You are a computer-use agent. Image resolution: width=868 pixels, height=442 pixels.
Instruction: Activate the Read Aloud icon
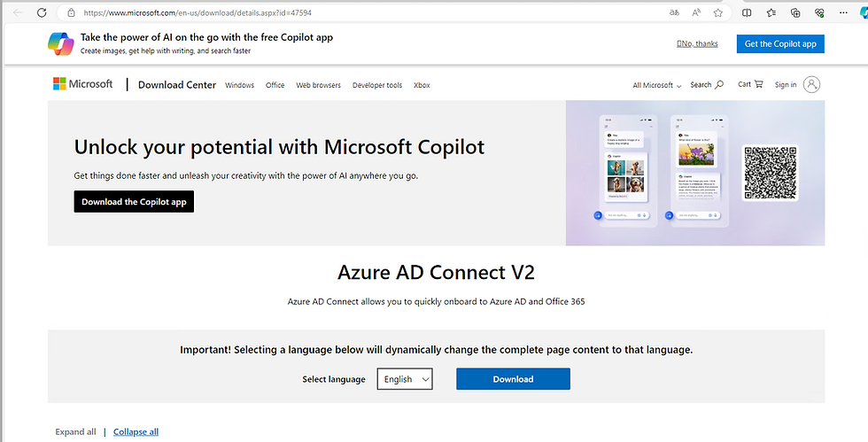[696, 12]
